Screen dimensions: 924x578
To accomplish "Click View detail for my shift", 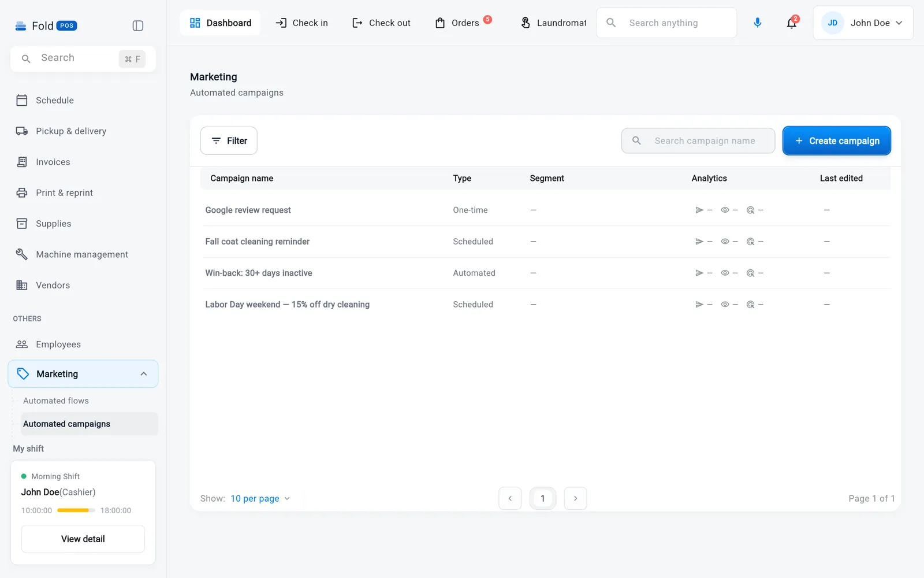I will 83,539.
